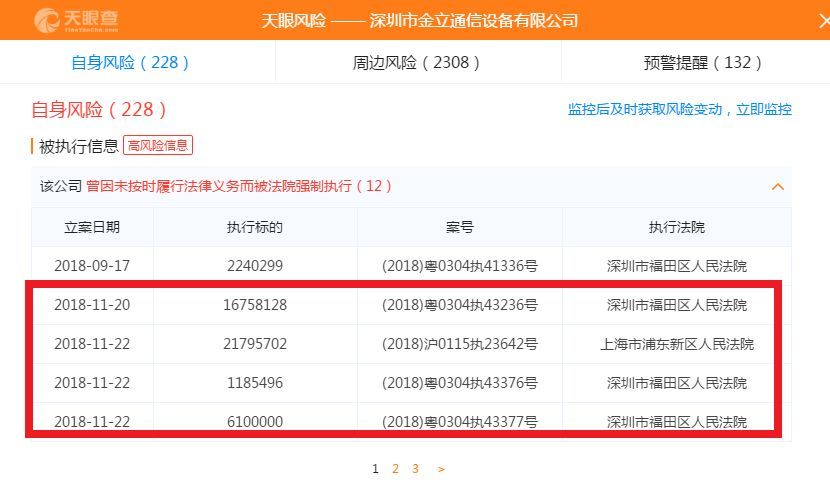The image size is (830, 484).
Task: Go to page 2 of results
Action: coord(395,469)
